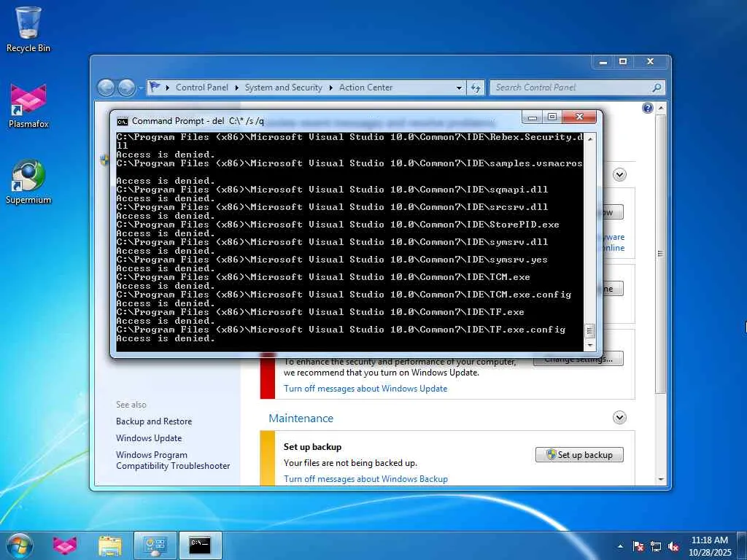Open network icon in system tray
Viewport: 747px width, 560px height.
[x=656, y=546]
